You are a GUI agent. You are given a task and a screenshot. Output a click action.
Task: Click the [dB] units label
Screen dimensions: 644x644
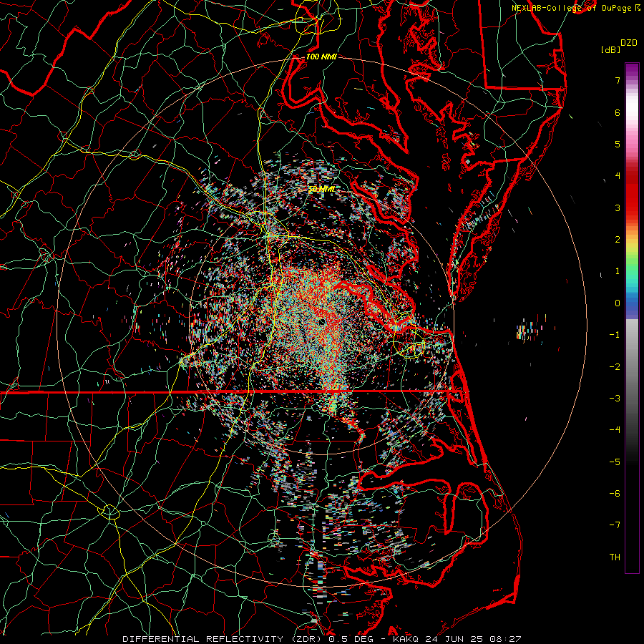point(611,49)
